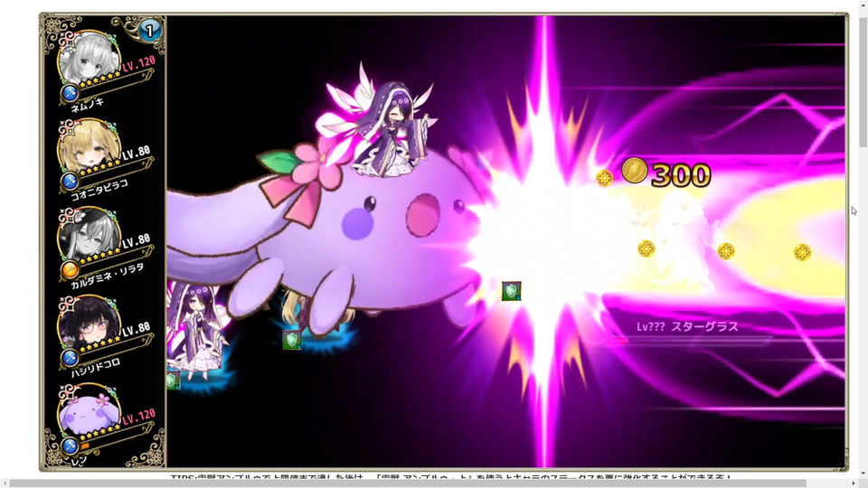The image size is (868, 488).
Task: Click the TIPS text line at bottom
Action: [x=451, y=476]
